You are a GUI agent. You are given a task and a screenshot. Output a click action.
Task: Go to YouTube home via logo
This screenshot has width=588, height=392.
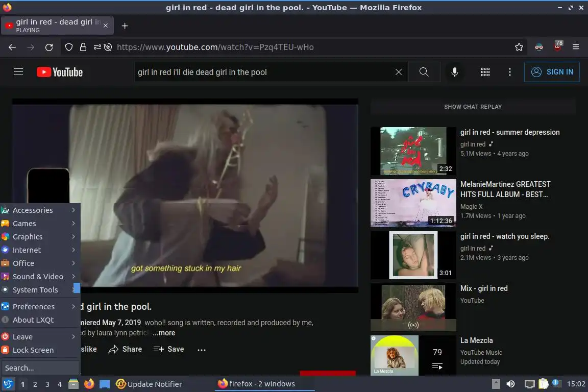pos(60,72)
